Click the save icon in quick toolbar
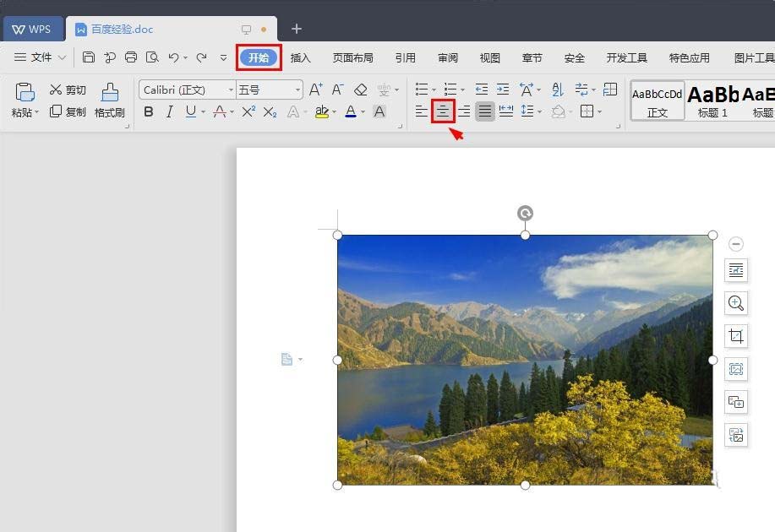This screenshot has width=775, height=532. click(89, 57)
